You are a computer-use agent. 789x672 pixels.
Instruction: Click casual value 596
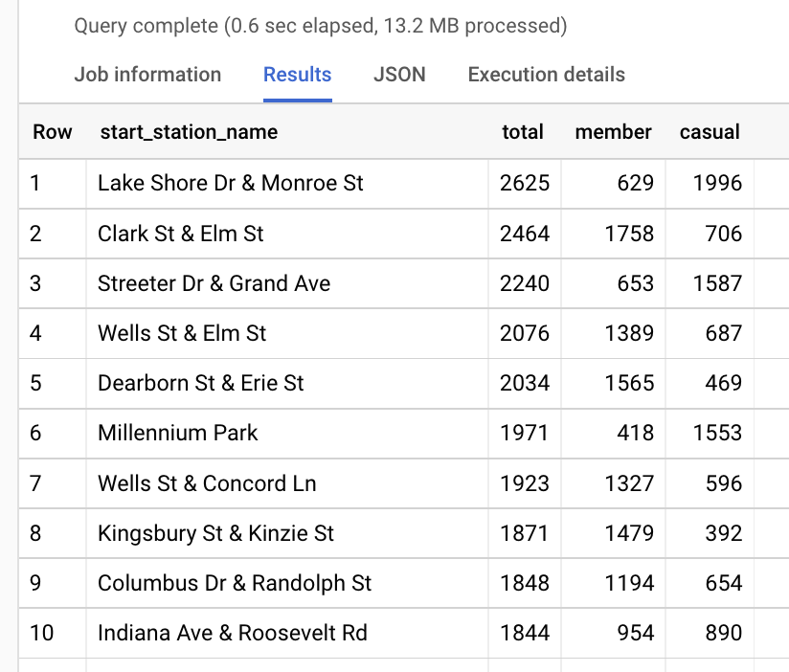pos(724,483)
